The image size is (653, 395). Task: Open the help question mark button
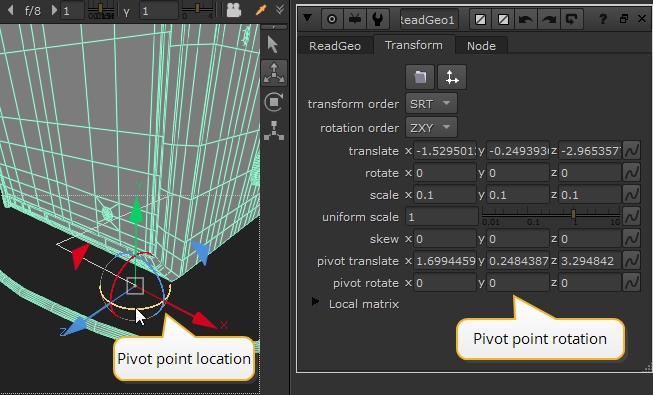[x=602, y=19]
